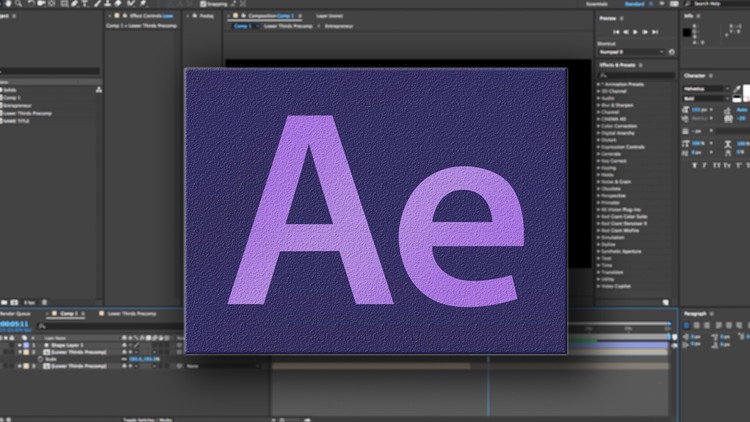
Task: Pick a color with Character eyedropper
Action: (x=737, y=89)
